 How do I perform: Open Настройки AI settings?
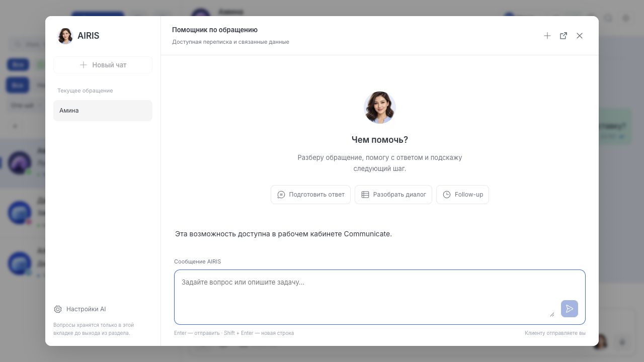79,309
